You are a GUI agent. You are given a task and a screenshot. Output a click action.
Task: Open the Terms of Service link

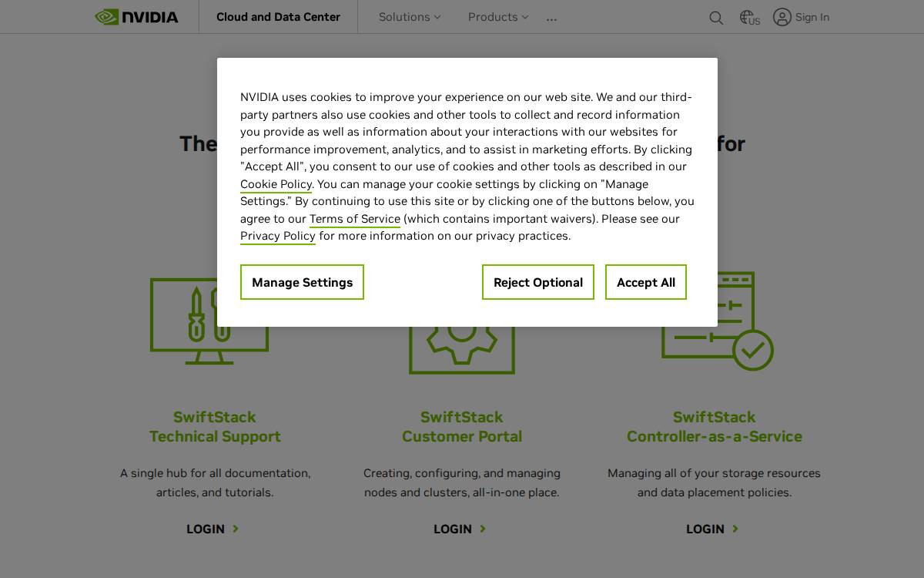click(x=355, y=219)
